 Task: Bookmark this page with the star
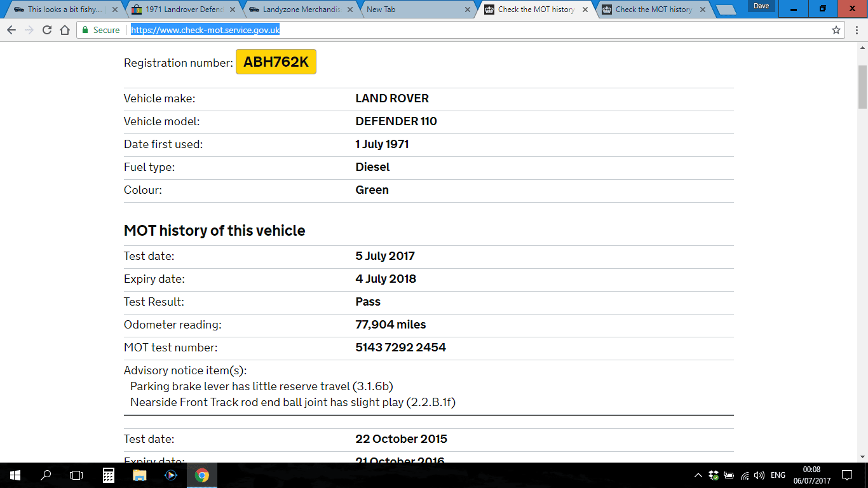(x=836, y=30)
